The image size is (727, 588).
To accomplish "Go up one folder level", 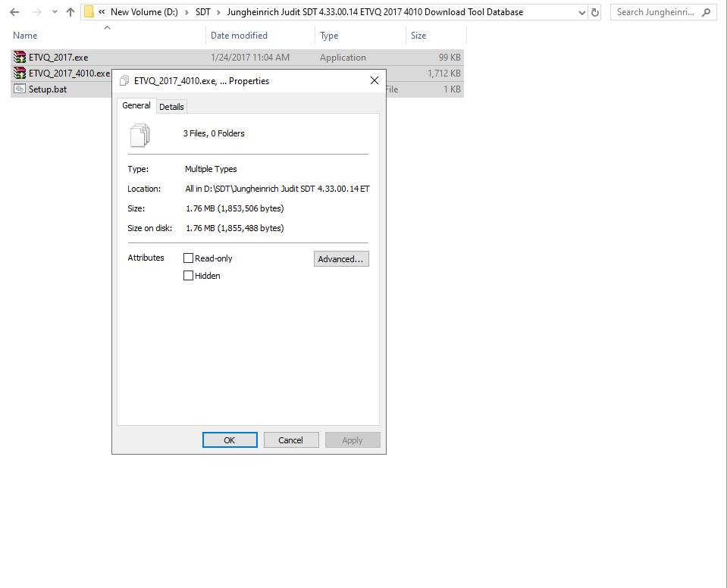I will coord(71,13).
